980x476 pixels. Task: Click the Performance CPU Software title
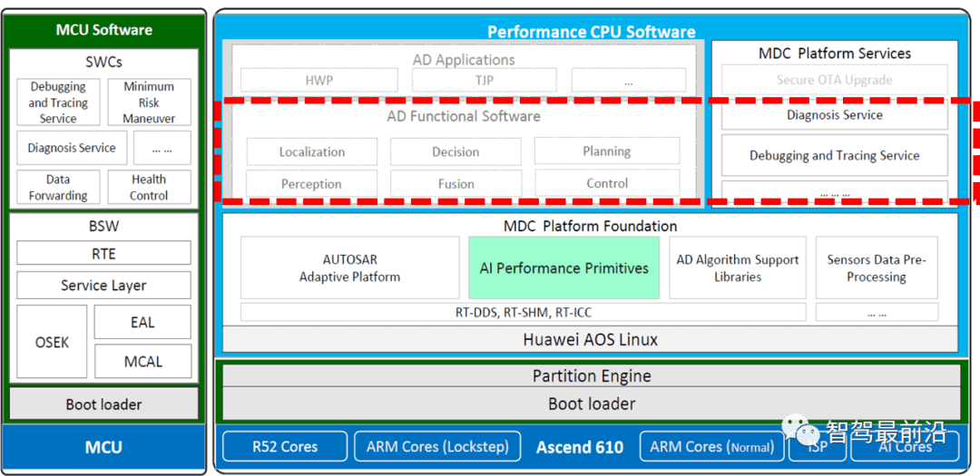[592, 31]
